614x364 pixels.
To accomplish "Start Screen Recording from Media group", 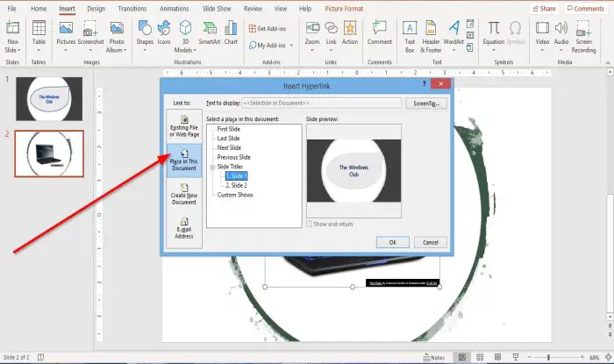I will pyautogui.click(x=583, y=37).
